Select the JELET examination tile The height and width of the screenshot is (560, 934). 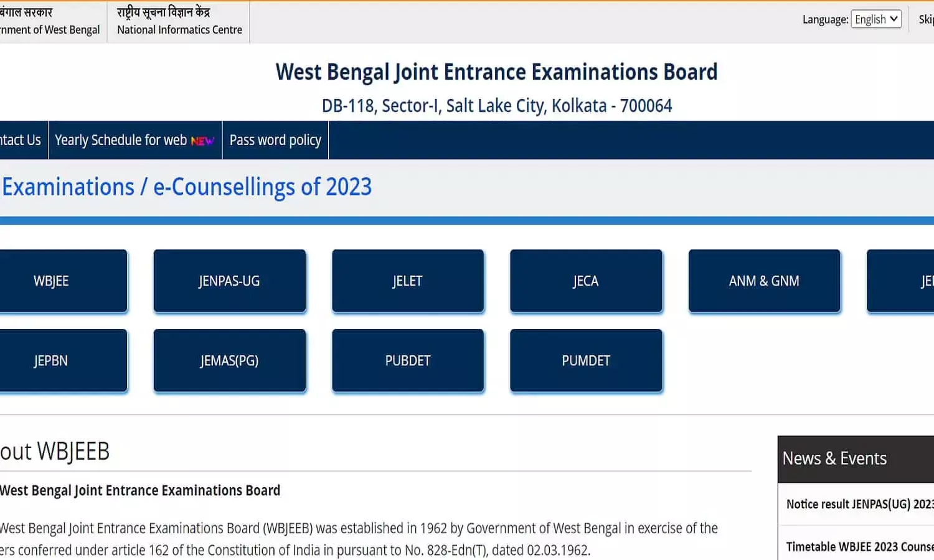[408, 281]
